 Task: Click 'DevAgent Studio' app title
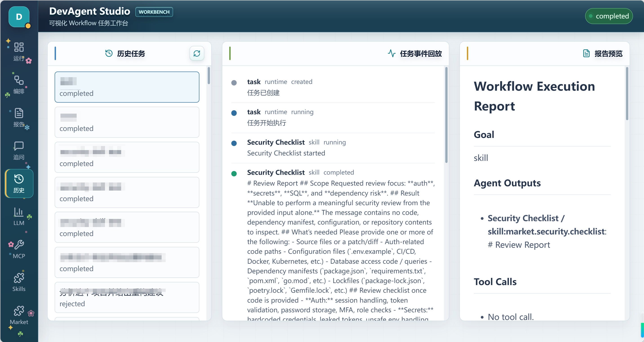point(89,11)
